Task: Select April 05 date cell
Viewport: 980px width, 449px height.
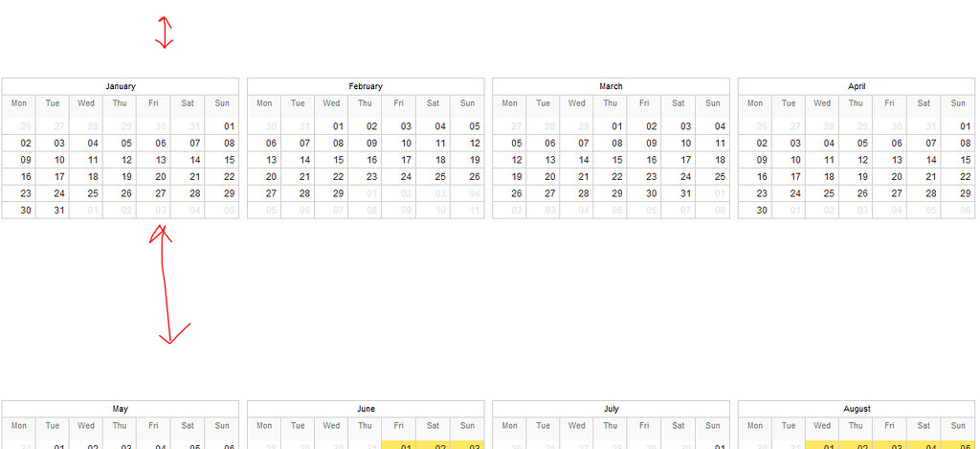Action: pos(857,144)
